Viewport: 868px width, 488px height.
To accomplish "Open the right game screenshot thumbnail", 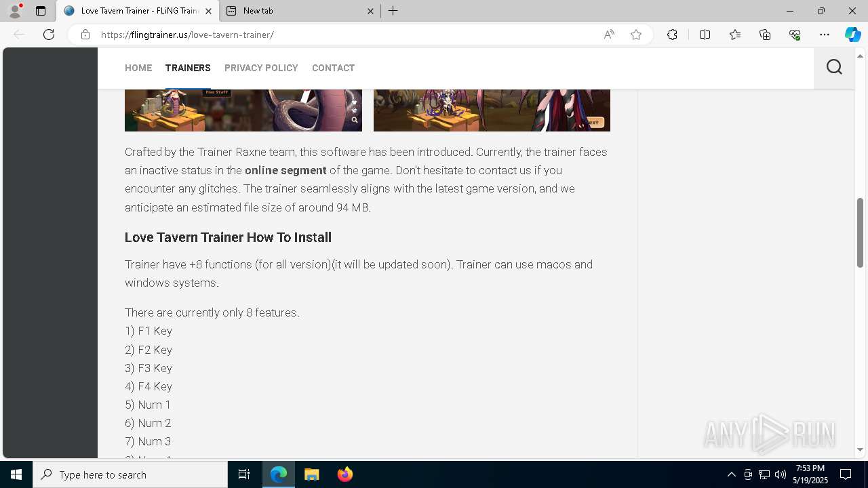I will 492,110.
